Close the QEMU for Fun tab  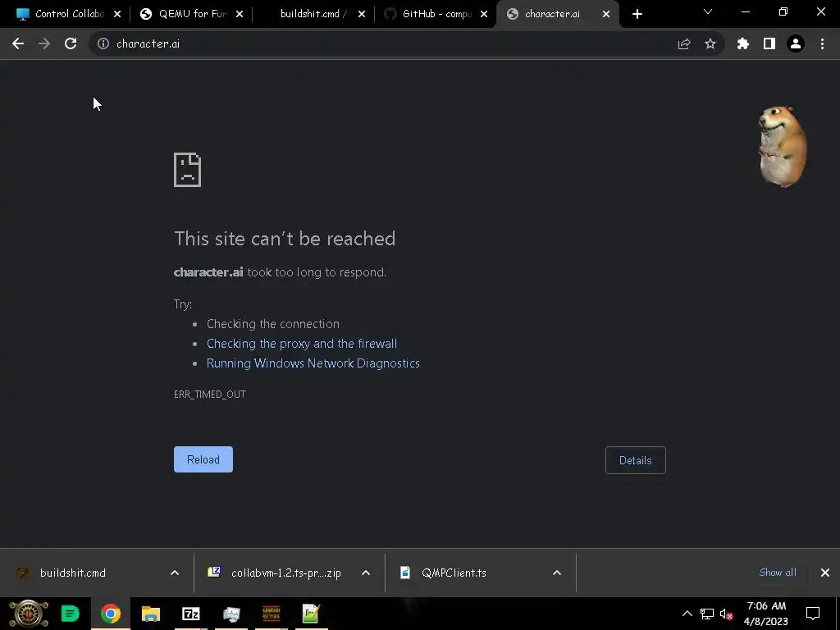coord(240,15)
